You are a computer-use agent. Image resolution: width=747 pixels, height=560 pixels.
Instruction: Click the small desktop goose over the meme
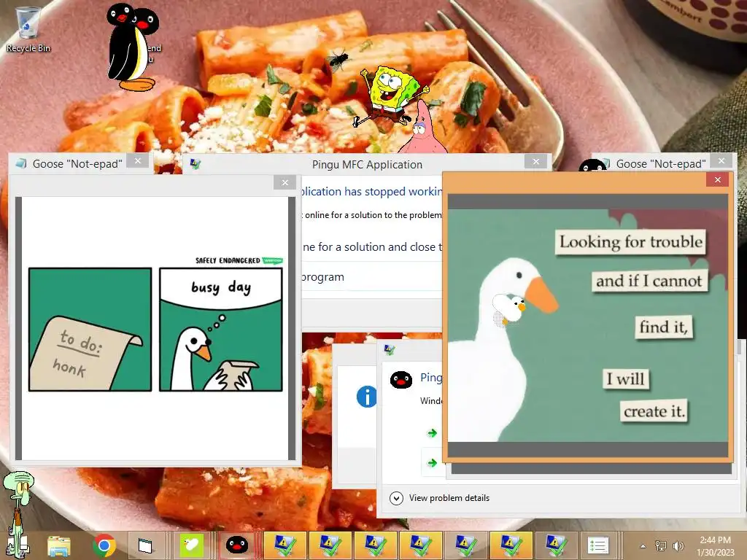click(509, 309)
